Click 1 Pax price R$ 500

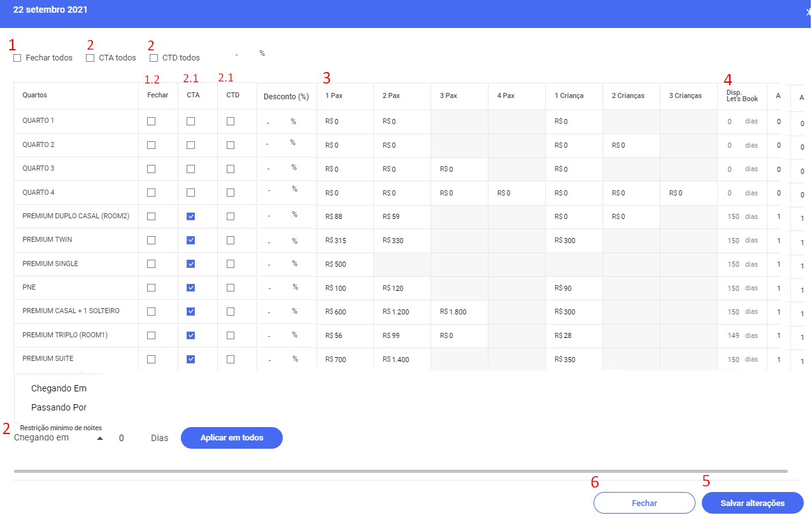[336, 264]
